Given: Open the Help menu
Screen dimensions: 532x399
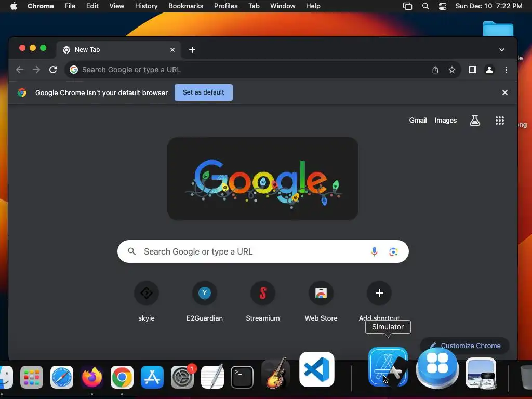Looking at the screenshot, I should (313, 6).
